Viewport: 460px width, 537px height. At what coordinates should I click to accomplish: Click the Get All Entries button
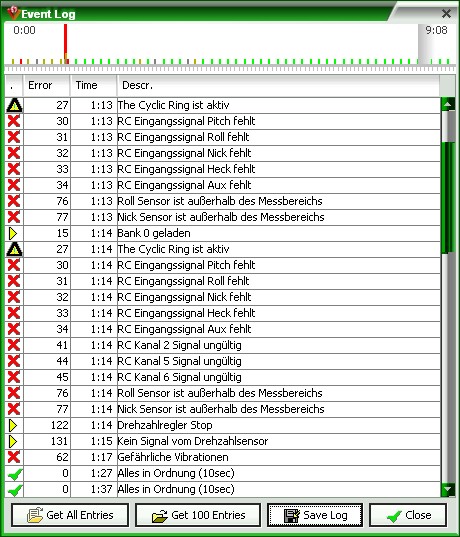(x=70, y=515)
